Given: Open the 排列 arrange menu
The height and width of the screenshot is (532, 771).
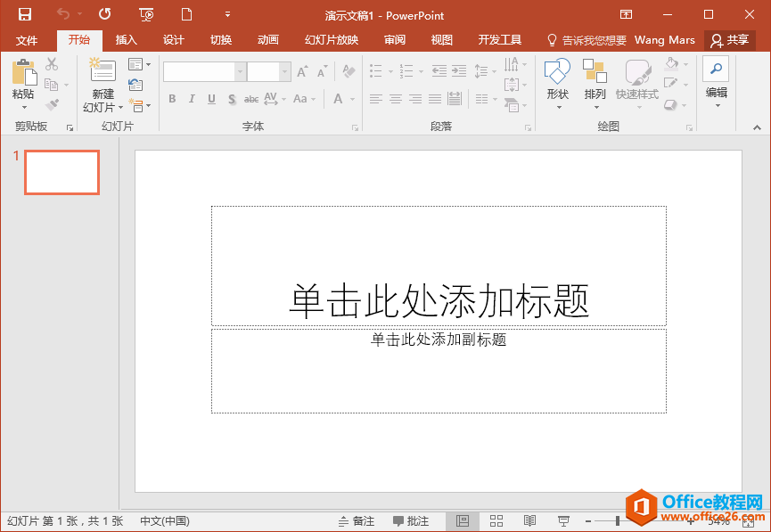Looking at the screenshot, I should point(595,82).
